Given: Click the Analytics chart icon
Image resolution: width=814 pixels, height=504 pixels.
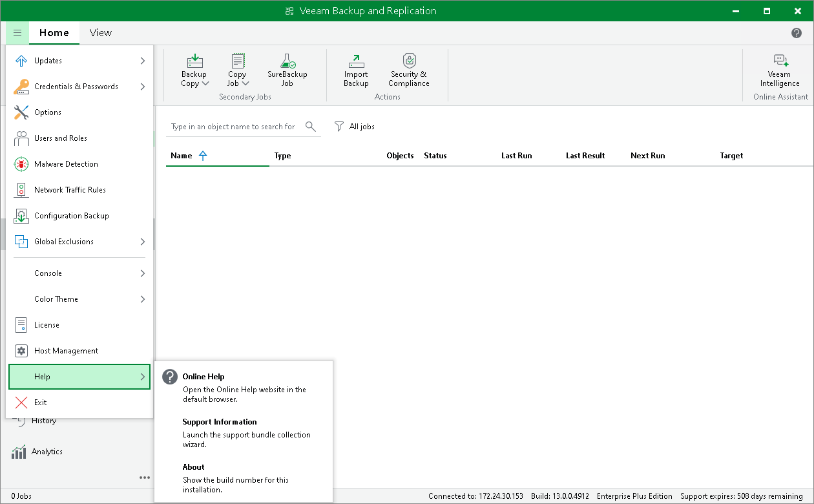Looking at the screenshot, I should click(19, 452).
